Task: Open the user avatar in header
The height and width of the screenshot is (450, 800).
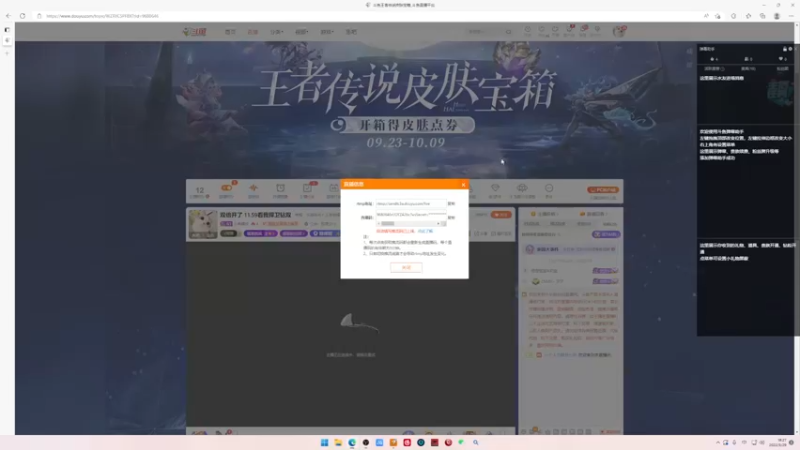Action: pos(619,31)
